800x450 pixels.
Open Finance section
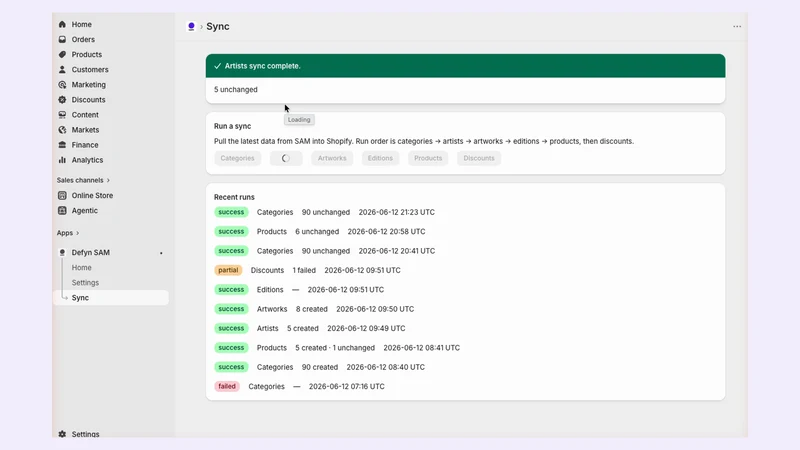point(85,145)
